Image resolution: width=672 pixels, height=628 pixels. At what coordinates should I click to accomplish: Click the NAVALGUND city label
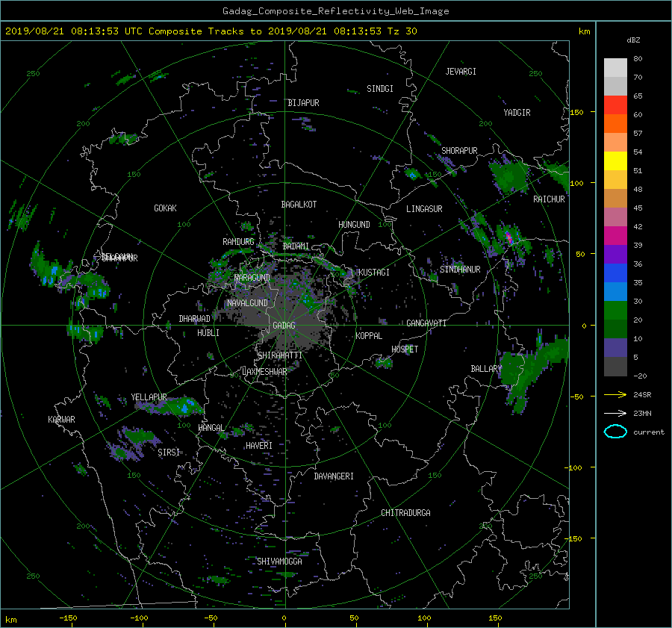[x=247, y=303]
